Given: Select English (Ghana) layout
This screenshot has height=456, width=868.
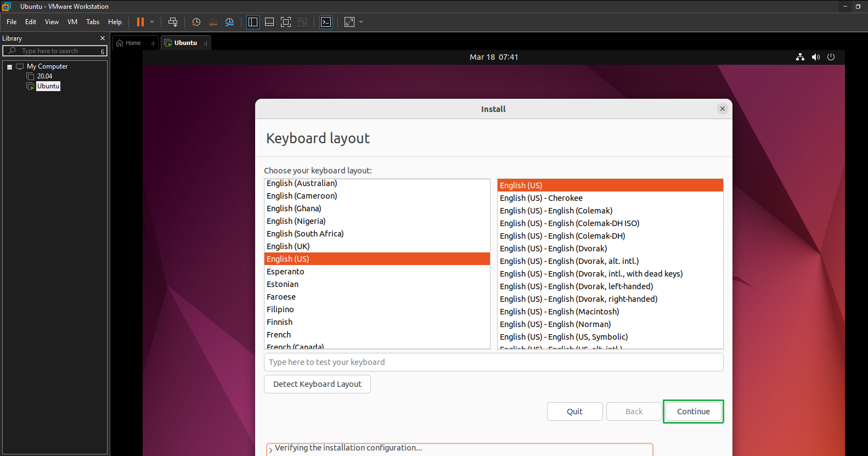Looking at the screenshot, I should tap(377, 209).
